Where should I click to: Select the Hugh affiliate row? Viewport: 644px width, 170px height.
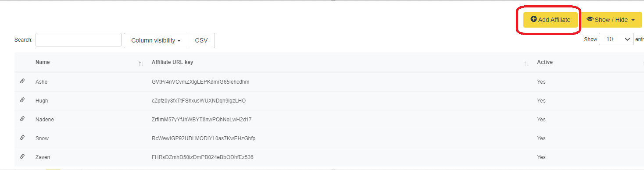[x=329, y=101]
